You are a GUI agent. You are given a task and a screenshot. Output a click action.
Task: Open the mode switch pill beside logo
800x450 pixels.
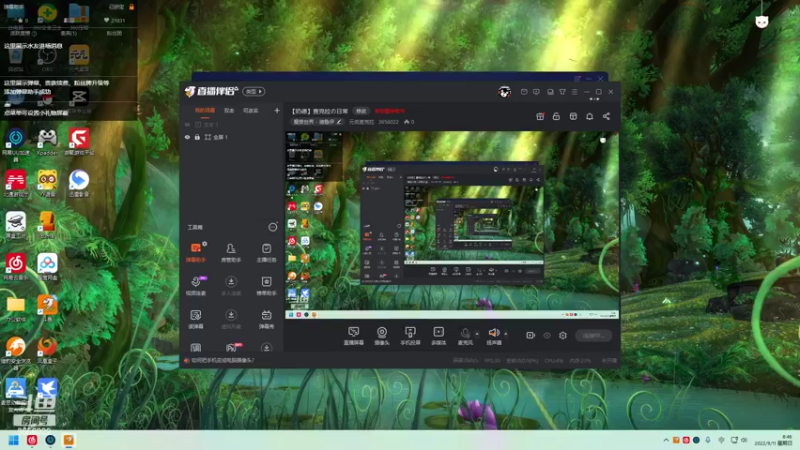coord(254,91)
